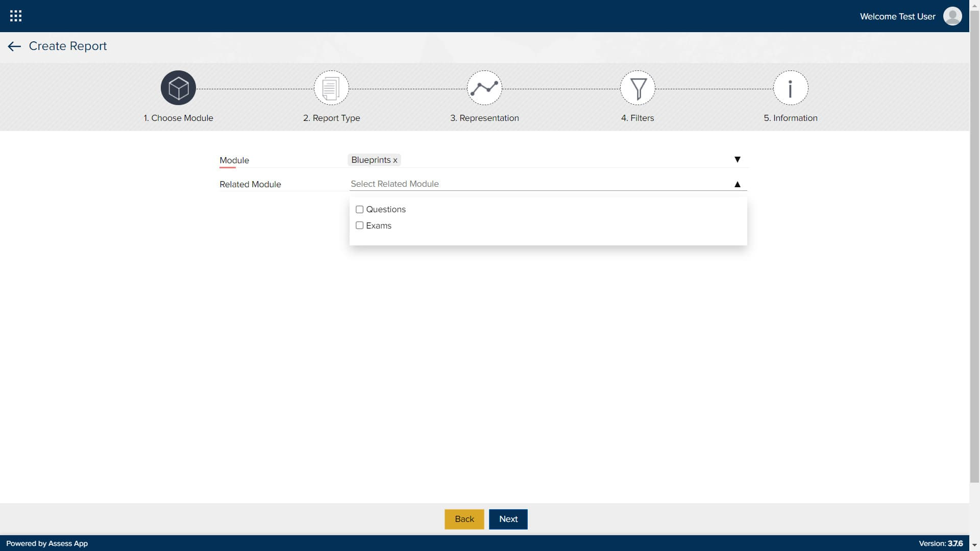This screenshot has width=980, height=551.
Task: Go to the 2. Report Type step label
Action: 331,118
